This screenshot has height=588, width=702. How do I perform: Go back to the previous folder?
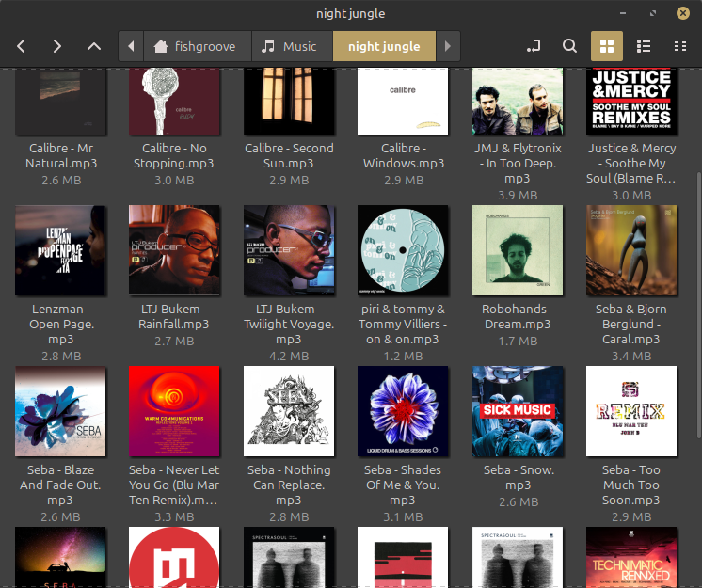[21, 46]
